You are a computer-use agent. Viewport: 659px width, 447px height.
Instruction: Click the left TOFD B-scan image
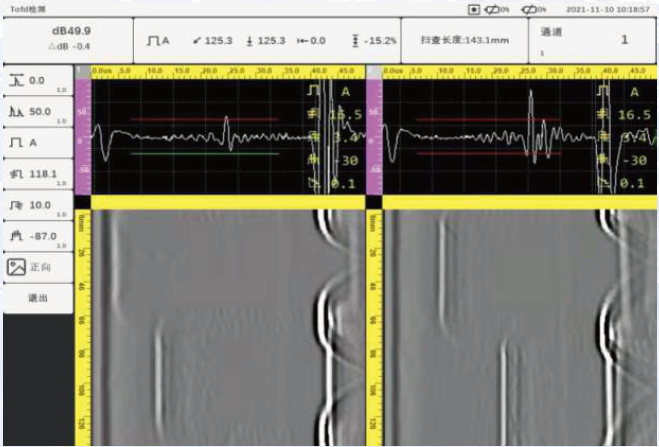228,328
